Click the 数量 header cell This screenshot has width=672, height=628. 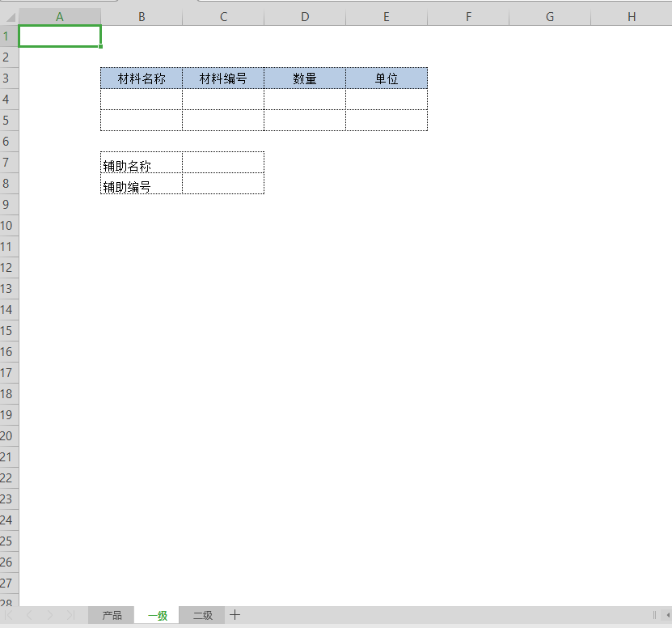pyautogui.click(x=305, y=78)
